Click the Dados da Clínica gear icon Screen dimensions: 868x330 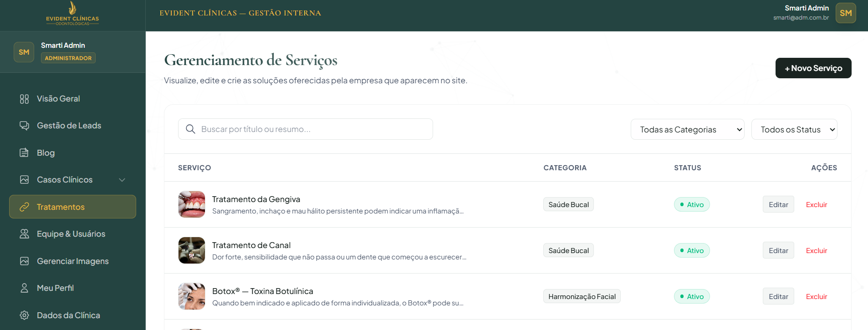point(25,315)
